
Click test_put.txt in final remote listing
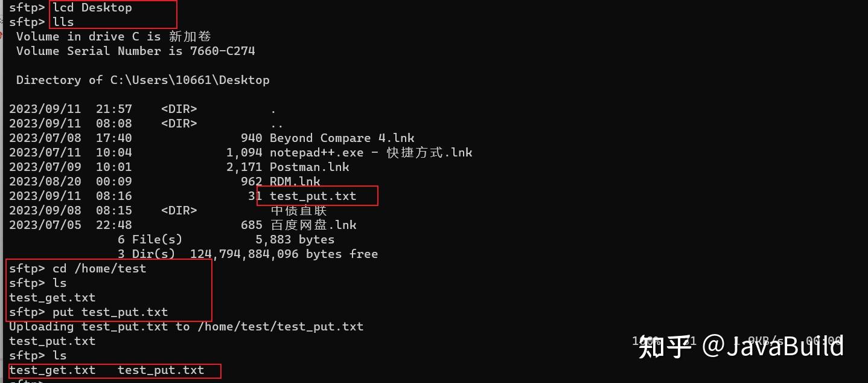coord(161,370)
